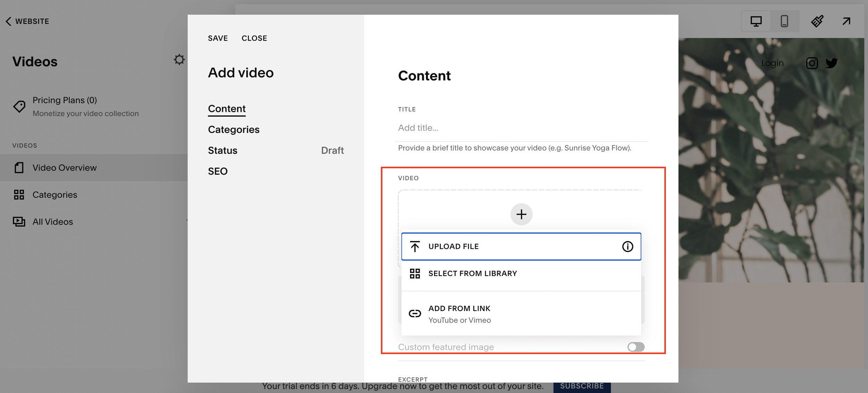Choose Select From Library option
The image size is (868, 393).
tap(472, 274)
